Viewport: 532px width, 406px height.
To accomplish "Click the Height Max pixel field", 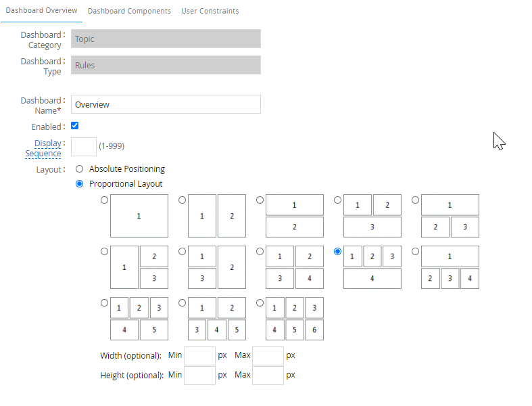I will [x=268, y=375].
